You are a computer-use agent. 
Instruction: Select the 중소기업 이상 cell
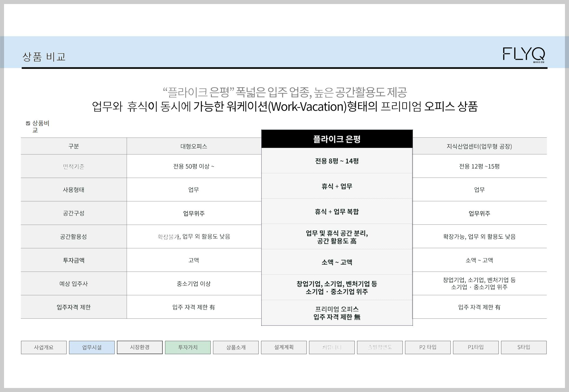194,284
